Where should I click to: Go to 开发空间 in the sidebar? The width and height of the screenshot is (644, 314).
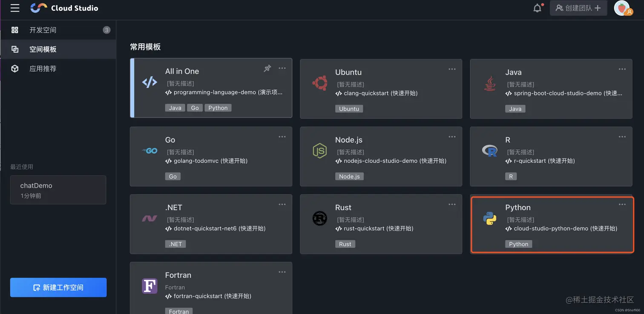coord(58,30)
